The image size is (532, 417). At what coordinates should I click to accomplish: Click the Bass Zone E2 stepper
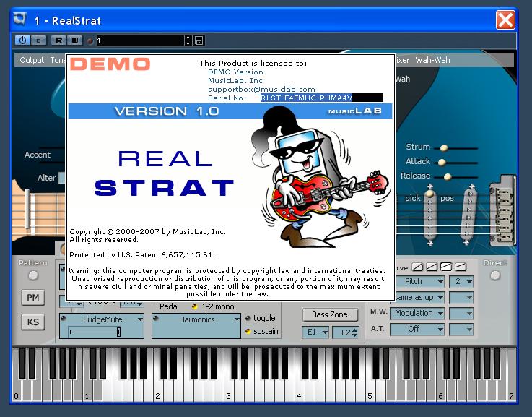pyautogui.click(x=355, y=332)
